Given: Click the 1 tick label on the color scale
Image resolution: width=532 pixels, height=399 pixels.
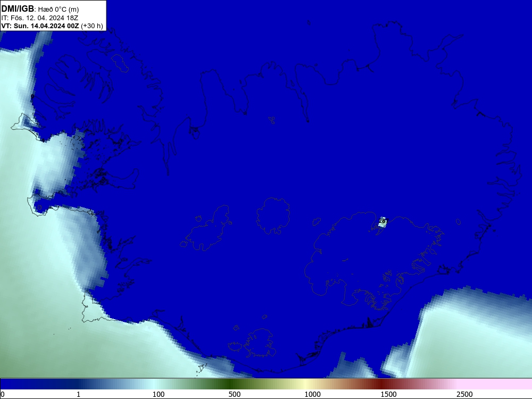Looking at the screenshot, I should click(x=78, y=394).
